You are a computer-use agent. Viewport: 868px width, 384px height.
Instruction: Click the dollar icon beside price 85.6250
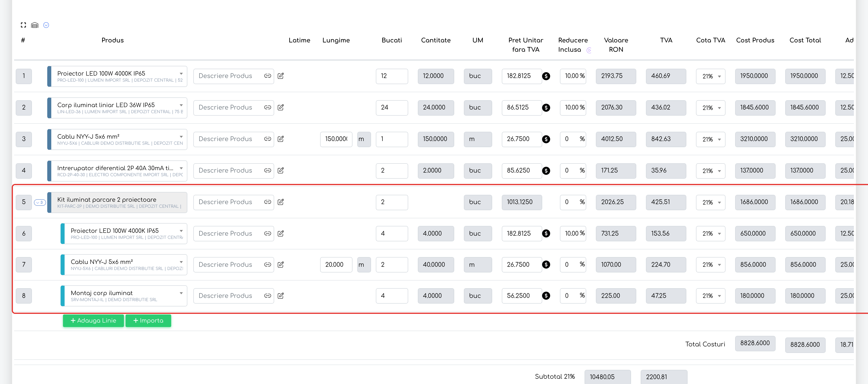click(546, 171)
